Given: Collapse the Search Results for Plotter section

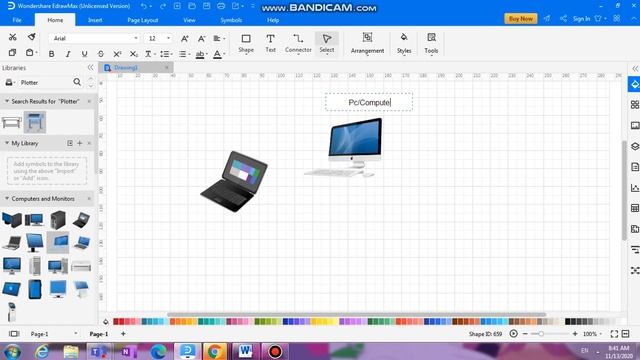Looking at the screenshot, I should point(7,101).
